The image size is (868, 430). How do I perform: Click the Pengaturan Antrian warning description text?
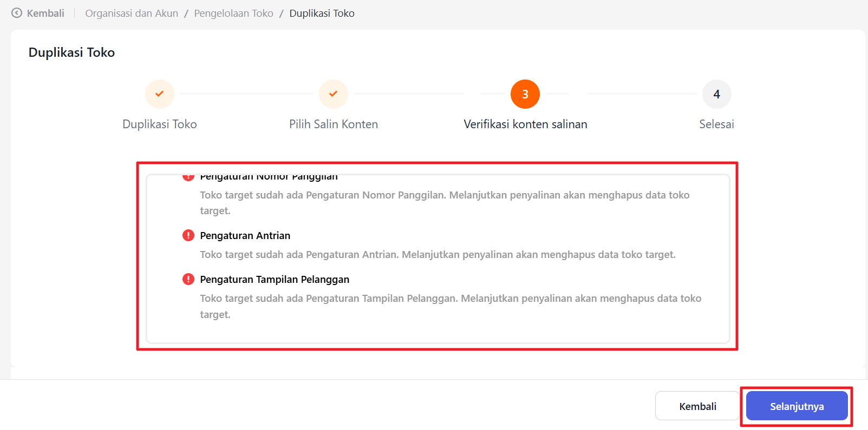tap(438, 254)
